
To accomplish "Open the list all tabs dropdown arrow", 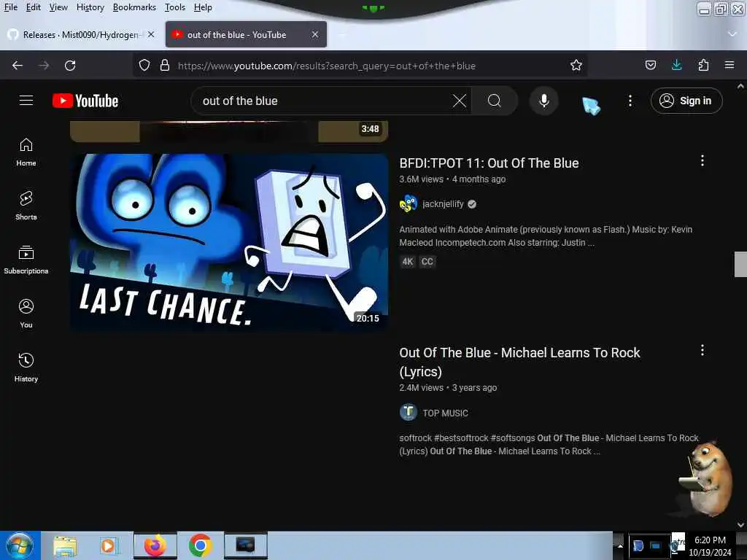I will pyautogui.click(x=732, y=34).
